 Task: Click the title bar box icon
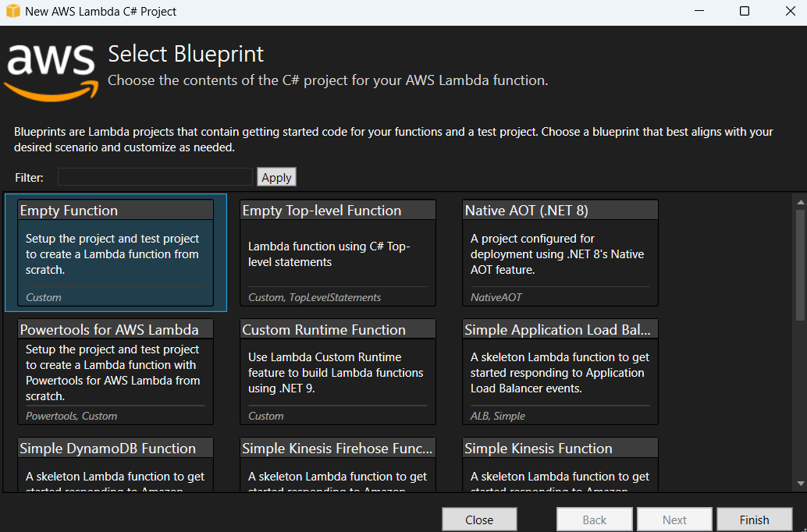point(12,11)
